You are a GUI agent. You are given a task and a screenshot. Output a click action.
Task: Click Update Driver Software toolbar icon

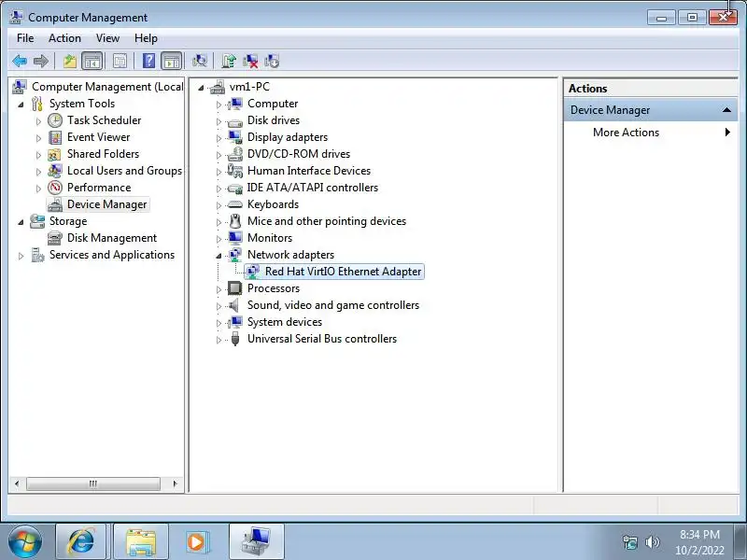pos(229,61)
